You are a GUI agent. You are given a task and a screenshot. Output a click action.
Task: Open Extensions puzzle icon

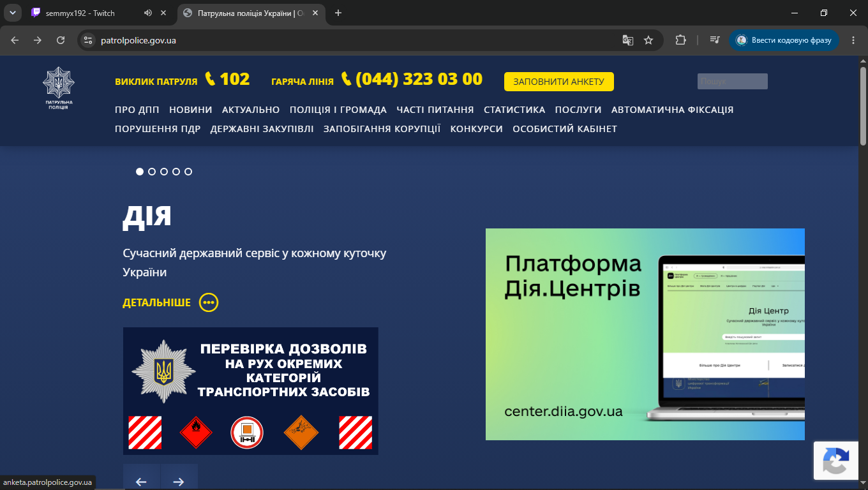click(680, 40)
